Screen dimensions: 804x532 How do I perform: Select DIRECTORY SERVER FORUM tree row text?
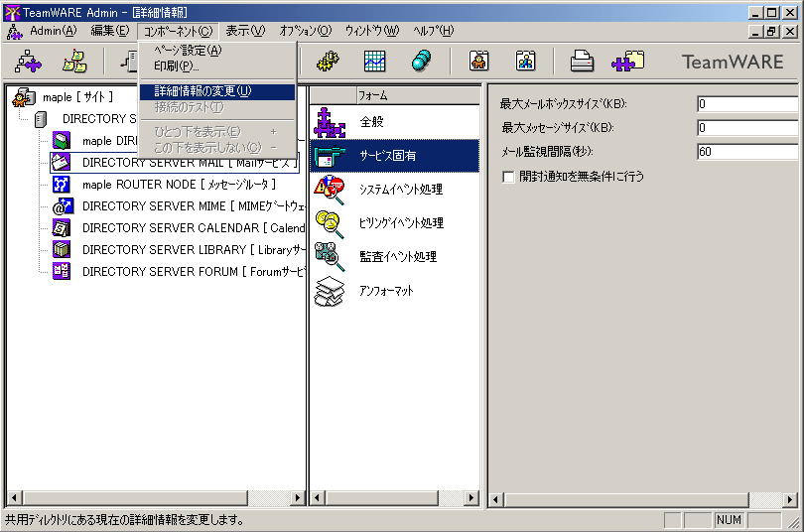click(194, 272)
